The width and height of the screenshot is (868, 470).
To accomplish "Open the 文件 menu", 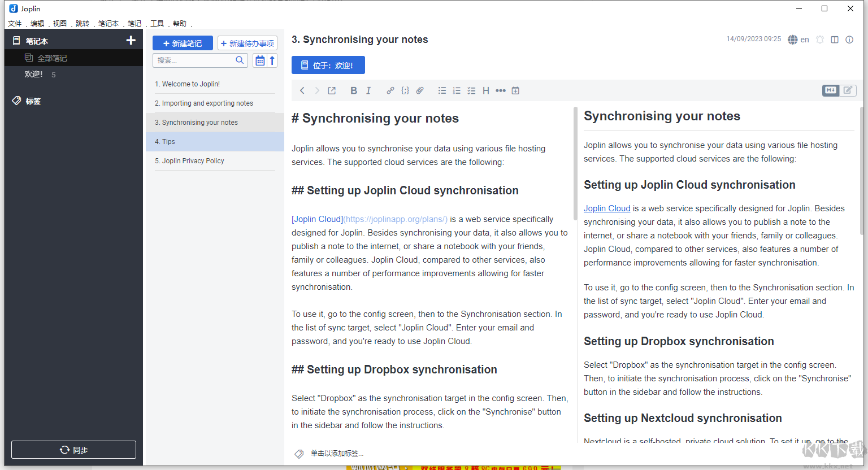I will point(15,23).
